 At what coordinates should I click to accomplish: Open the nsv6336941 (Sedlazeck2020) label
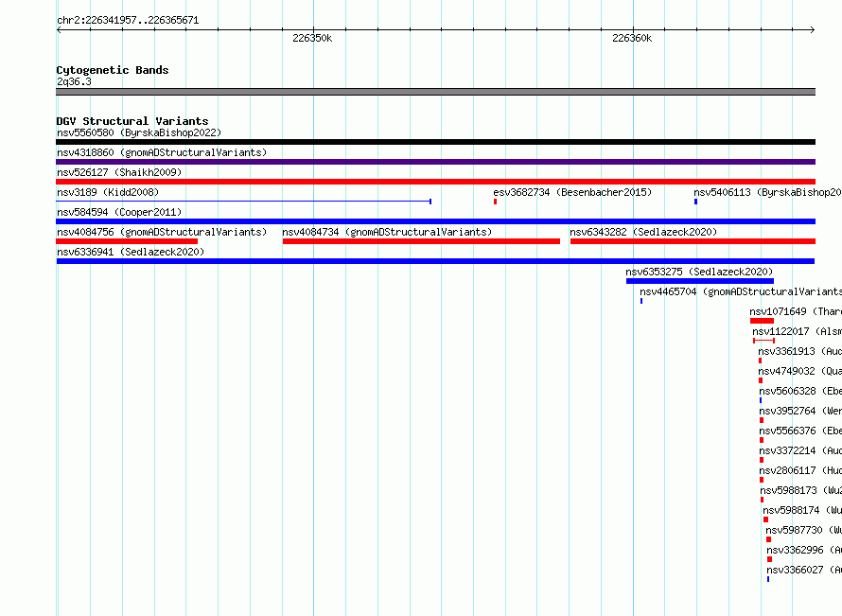coord(131,252)
